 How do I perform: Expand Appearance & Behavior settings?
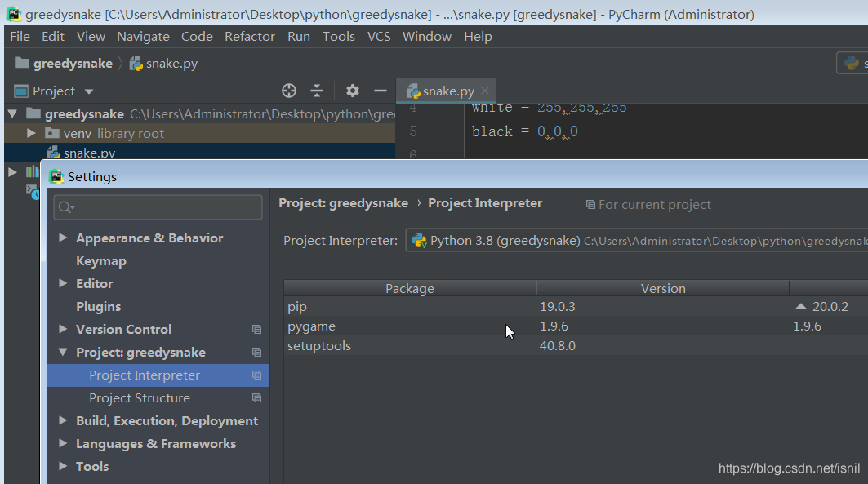pos(63,238)
